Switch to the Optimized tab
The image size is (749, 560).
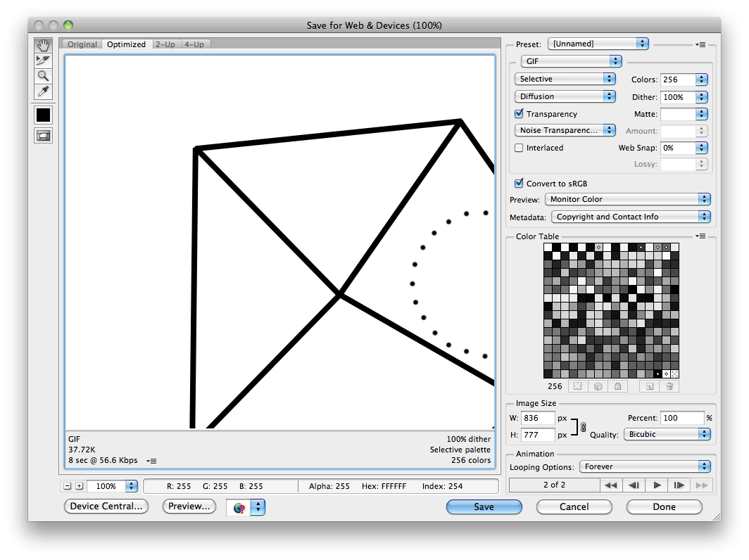click(126, 44)
